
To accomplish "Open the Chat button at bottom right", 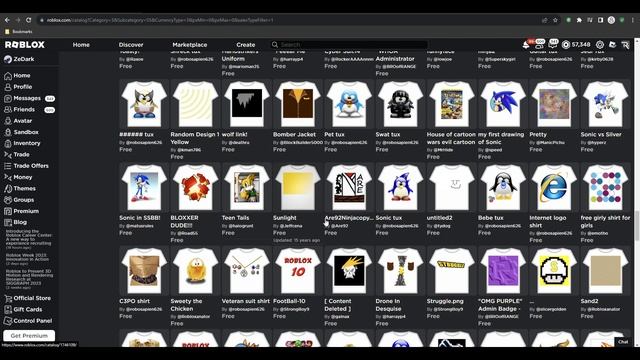I will [623, 342].
